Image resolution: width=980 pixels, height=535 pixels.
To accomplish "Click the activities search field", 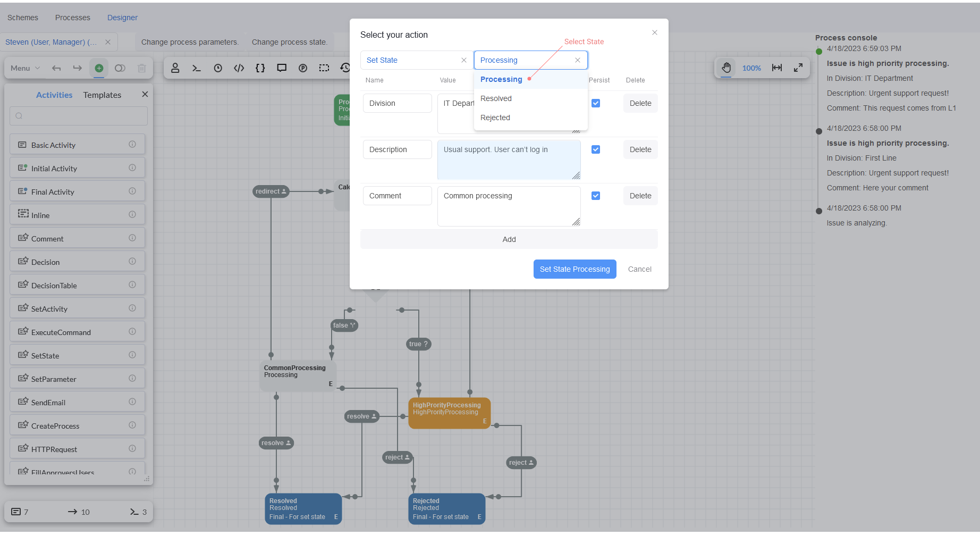I will point(79,116).
